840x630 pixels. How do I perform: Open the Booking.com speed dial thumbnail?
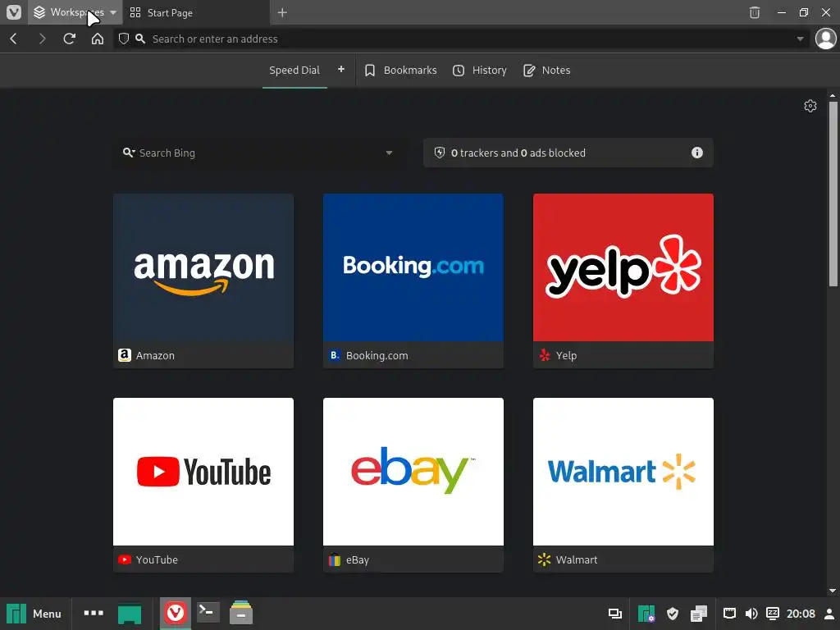[x=413, y=267]
